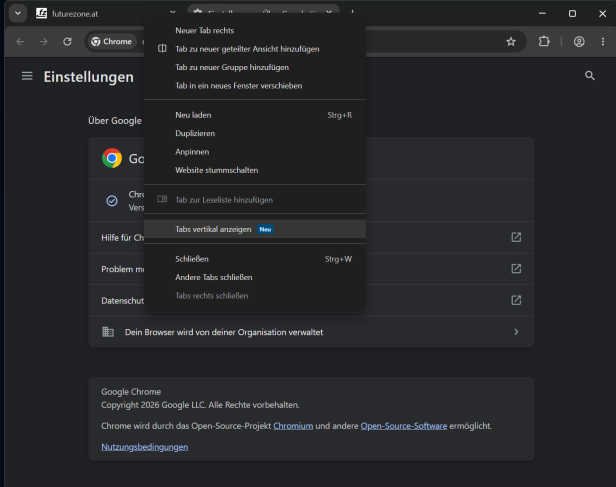Image resolution: width=616 pixels, height=487 pixels.
Task: Choose Website stummschalten
Action: pyautogui.click(x=255, y=170)
